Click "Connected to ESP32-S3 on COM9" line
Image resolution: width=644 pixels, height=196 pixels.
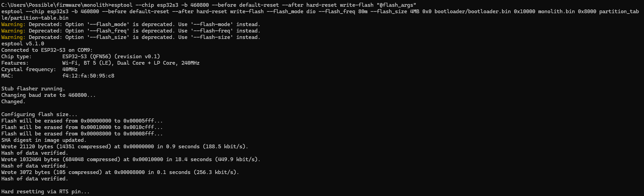click(47, 50)
